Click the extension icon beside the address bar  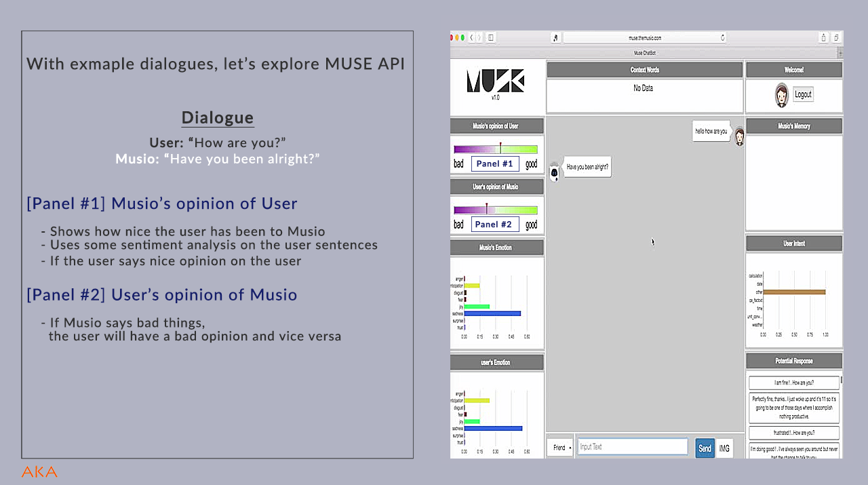point(555,38)
